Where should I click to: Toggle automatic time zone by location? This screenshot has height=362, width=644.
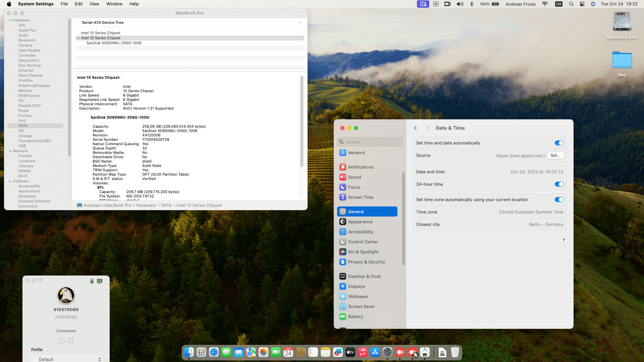tap(559, 200)
